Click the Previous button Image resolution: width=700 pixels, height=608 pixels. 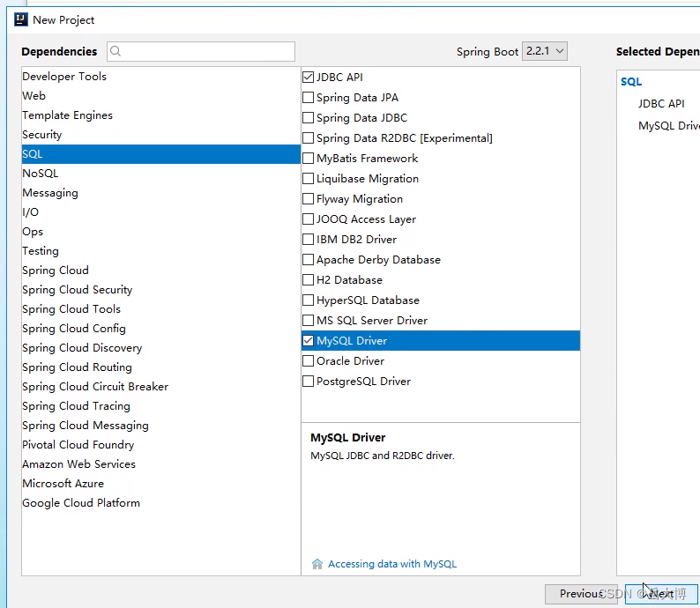pos(581,594)
